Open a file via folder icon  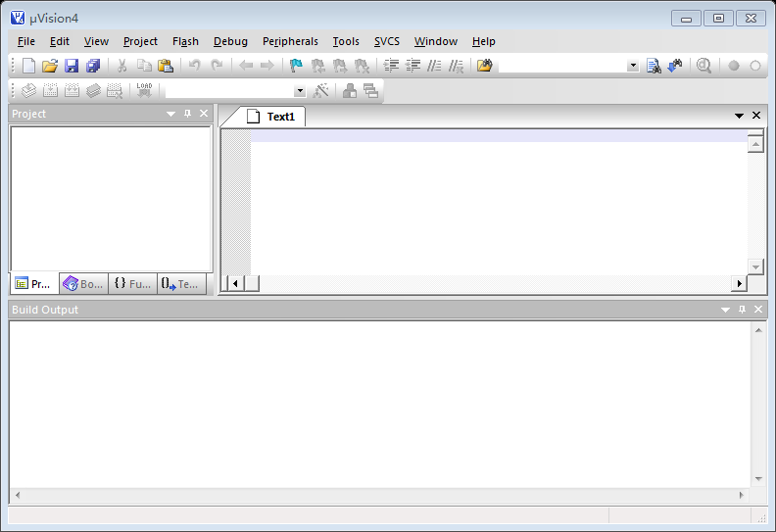[x=50, y=66]
